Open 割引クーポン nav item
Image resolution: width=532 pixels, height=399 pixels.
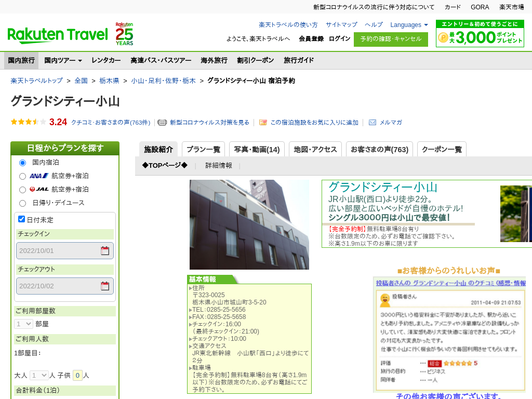click(x=256, y=60)
